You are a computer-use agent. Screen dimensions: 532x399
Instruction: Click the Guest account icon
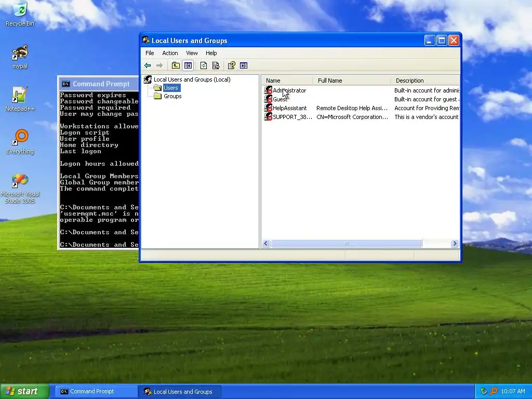click(x=268, y=99)
